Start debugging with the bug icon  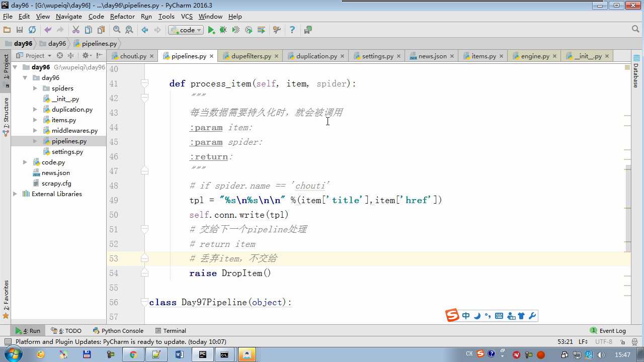[x=223, y=30]
